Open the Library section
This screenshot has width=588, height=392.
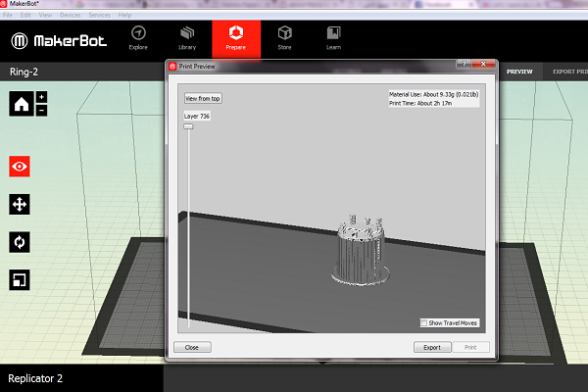click(187, 38)
